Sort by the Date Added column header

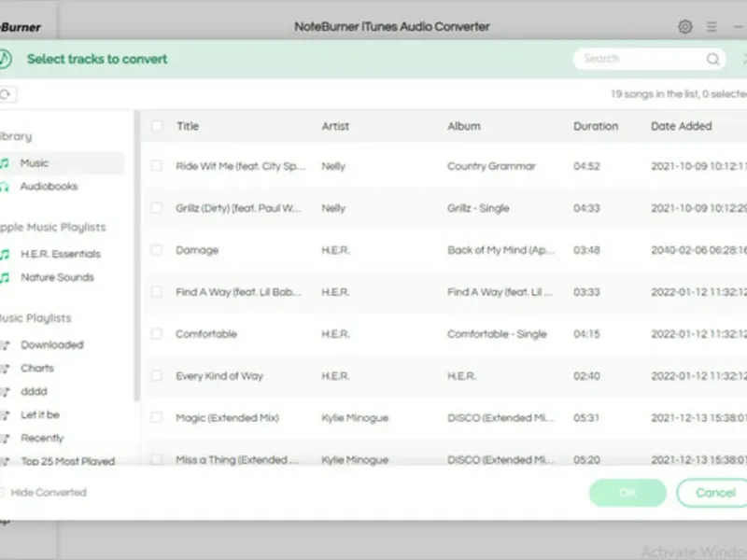coord(682,126)
